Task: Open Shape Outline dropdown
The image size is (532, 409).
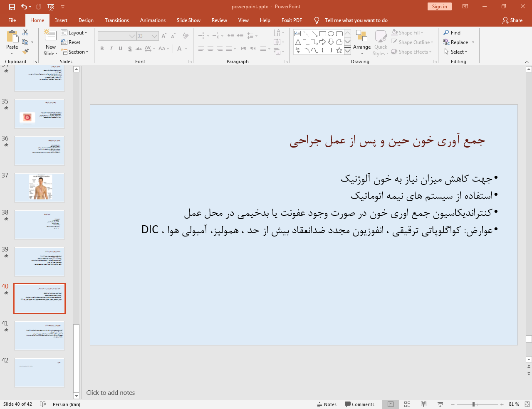Action: point(412,42)
